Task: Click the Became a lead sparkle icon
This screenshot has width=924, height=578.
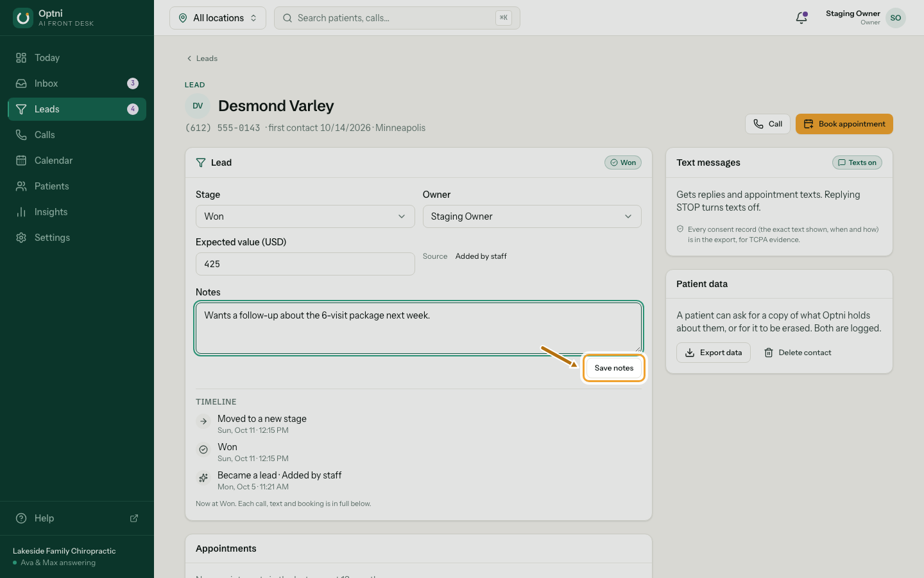Action: 203,478
